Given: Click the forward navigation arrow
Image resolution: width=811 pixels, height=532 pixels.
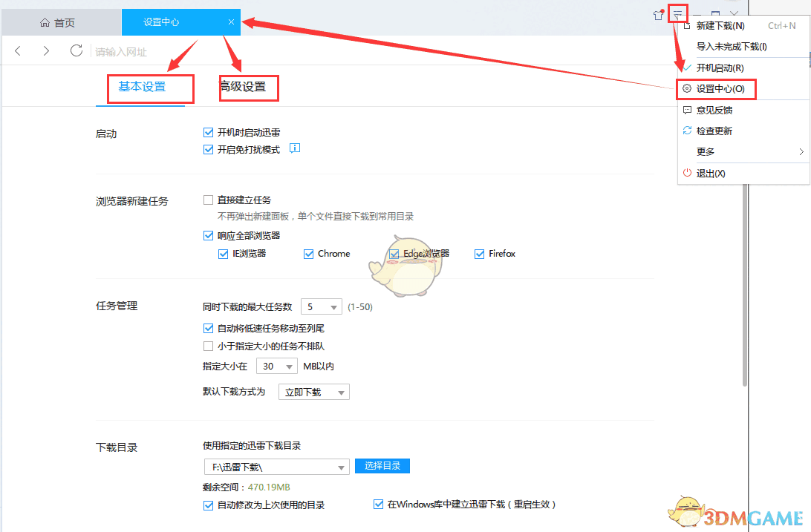Looking at the screenshot, I should coord(46,50).
